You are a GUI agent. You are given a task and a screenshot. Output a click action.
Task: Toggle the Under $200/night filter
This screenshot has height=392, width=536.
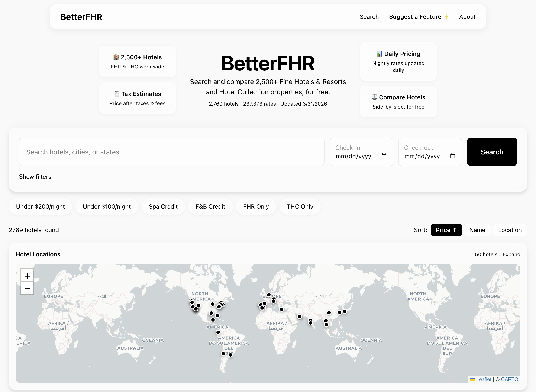pos(40,206)
